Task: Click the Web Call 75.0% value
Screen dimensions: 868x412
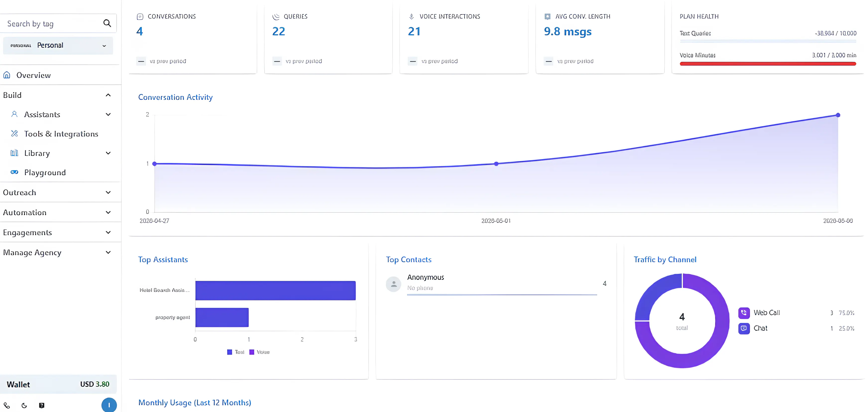Action: [846, 313]
